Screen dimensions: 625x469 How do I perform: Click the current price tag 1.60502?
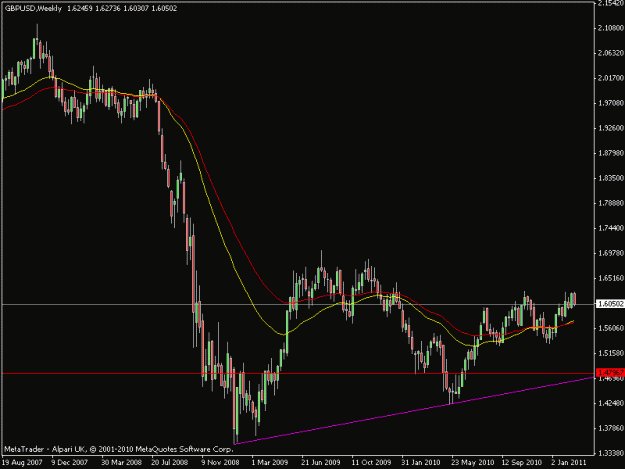point(610,304)
